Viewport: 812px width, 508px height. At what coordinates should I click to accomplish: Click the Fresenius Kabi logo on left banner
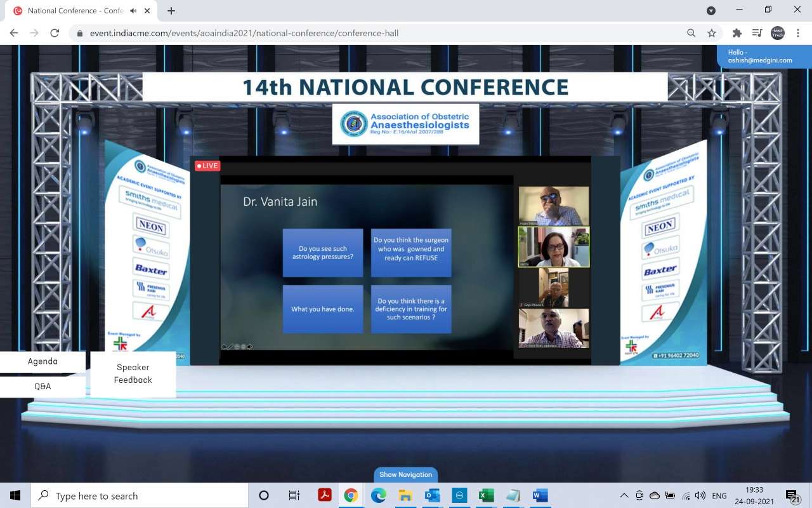pyautogui.click(x=151, y=290)
